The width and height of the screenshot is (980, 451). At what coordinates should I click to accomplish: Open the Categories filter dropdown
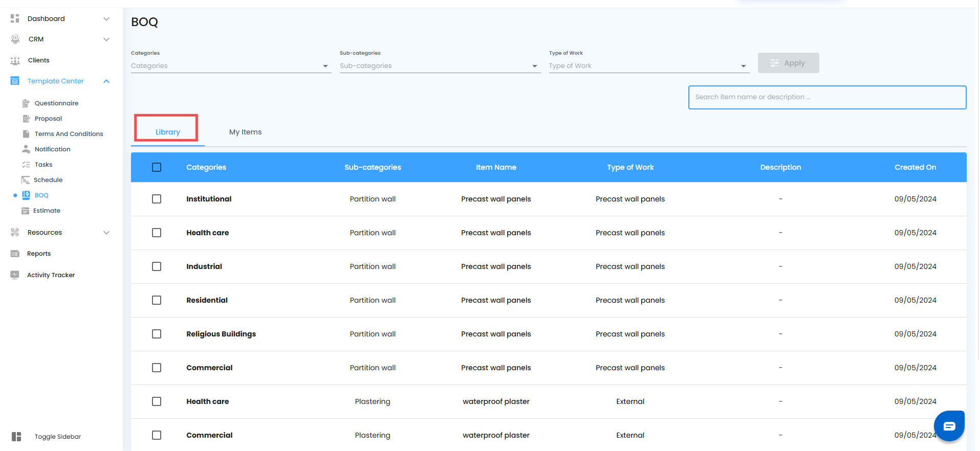(231, 66)
